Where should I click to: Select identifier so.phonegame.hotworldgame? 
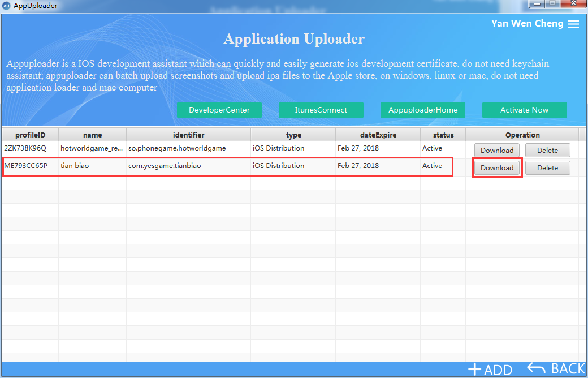coord(177,148)
